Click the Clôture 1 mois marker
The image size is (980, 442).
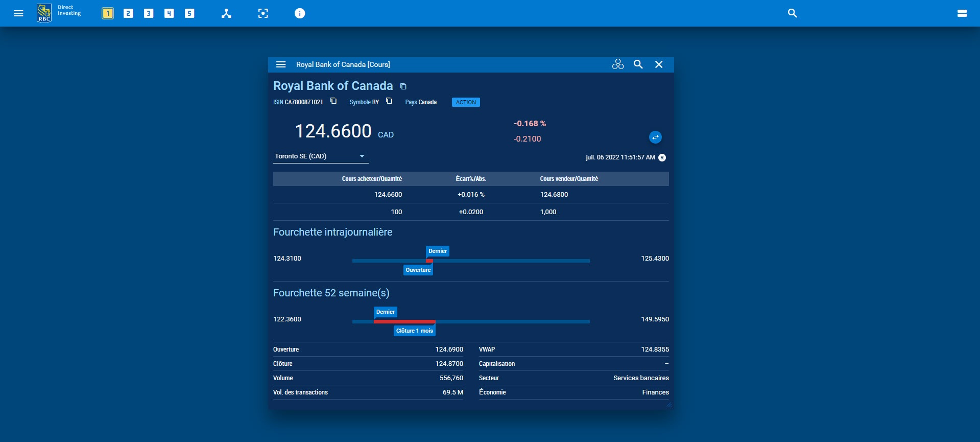tap(414, 331)
